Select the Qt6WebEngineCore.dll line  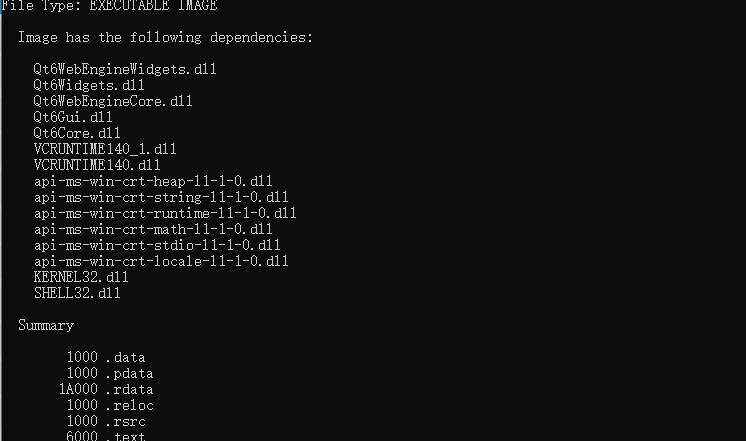click(113, 102)
